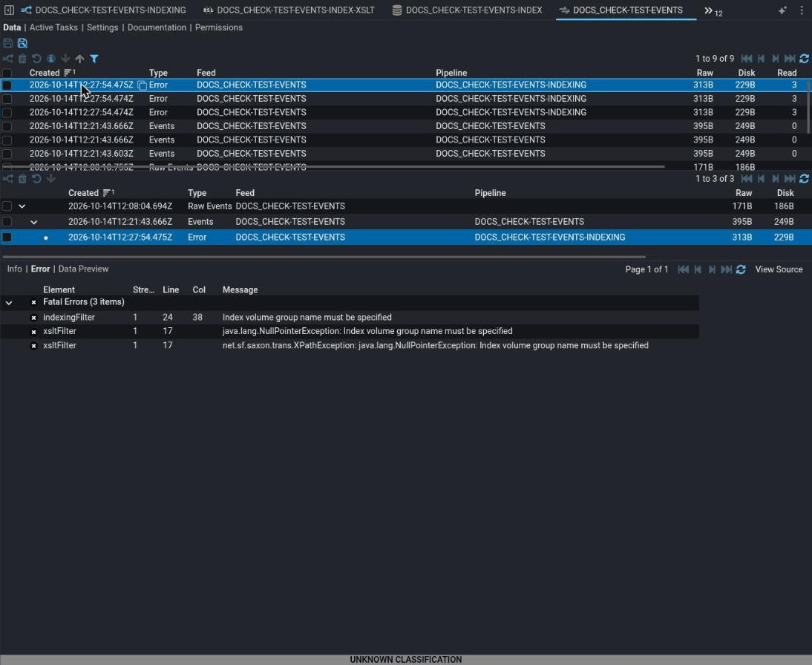Switch to Data Preview view
The height and width of the screenshot is (665, 812).
pos(83,269)
